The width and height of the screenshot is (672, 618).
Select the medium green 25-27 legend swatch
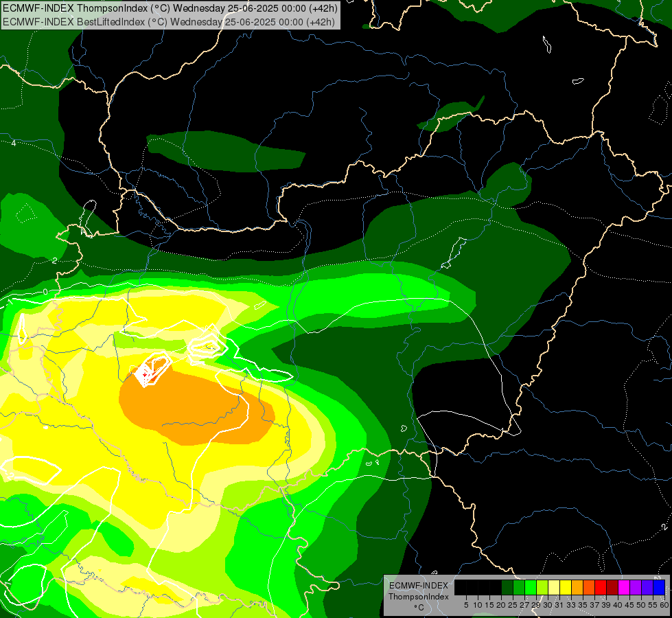pyautogui.click(x=518, y=587)
